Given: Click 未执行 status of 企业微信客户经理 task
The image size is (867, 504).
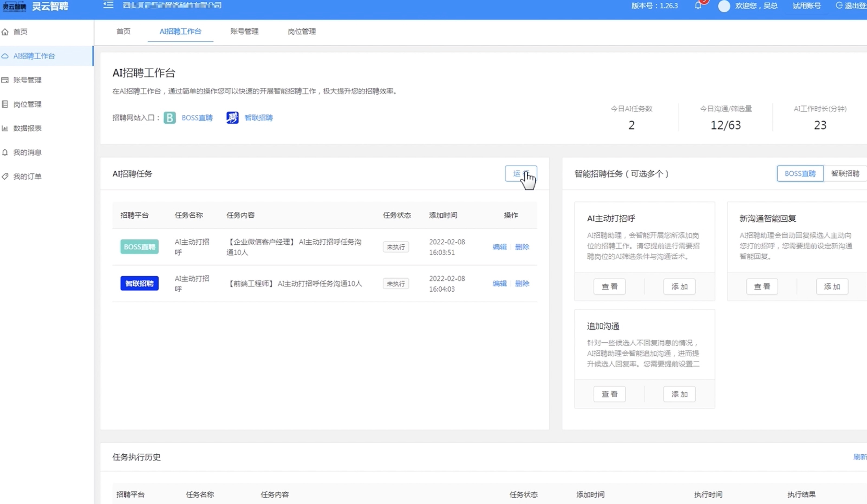Looking at the screenshot, I should tap(396, 247).
